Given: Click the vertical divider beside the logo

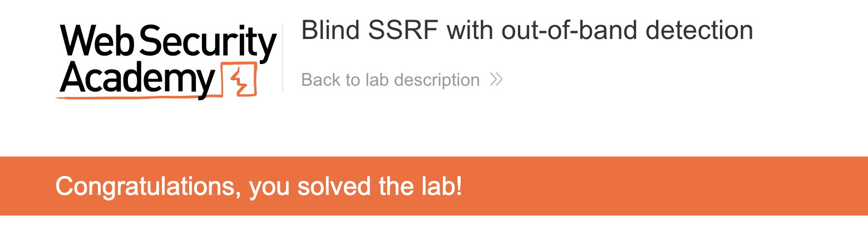Looking at the screenshot, I should [x=283, y=58].
